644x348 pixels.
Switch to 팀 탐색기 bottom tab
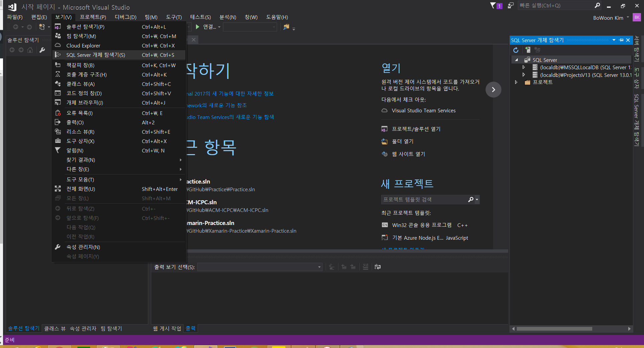[112, 329]
